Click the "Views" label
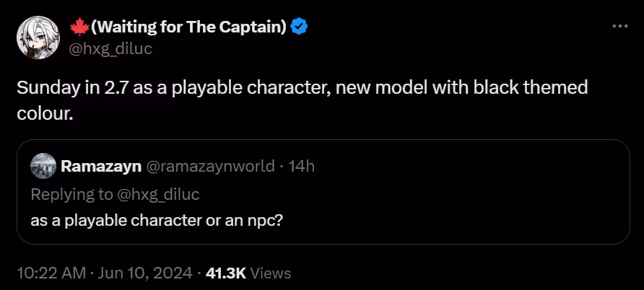 [x=271, y=273]
